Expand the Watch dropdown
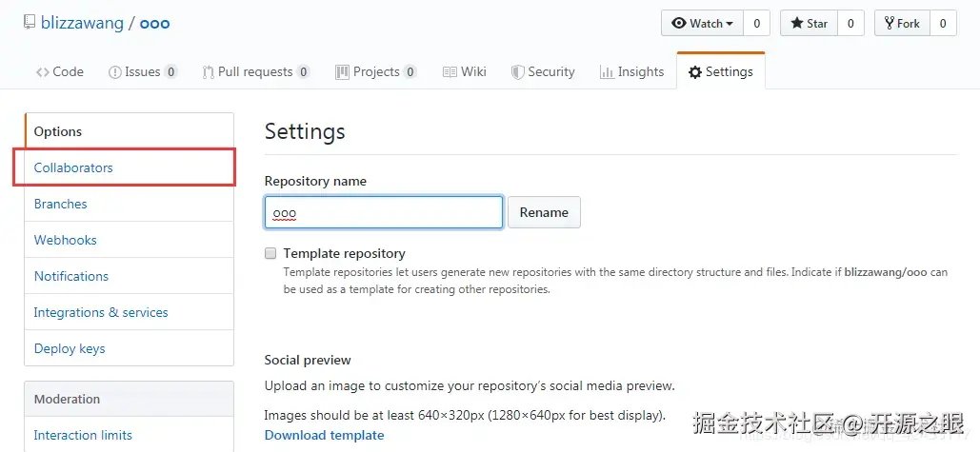Screen dimensions: 980x452 (x=702, y=24)
